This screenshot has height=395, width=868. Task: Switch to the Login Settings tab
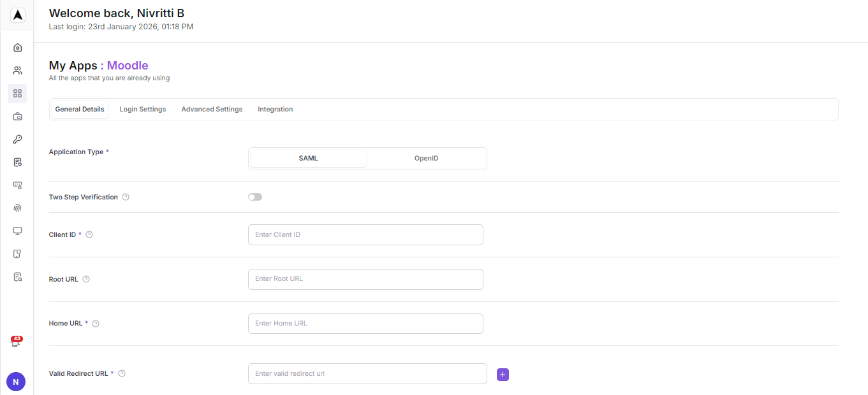coord(142,109)
